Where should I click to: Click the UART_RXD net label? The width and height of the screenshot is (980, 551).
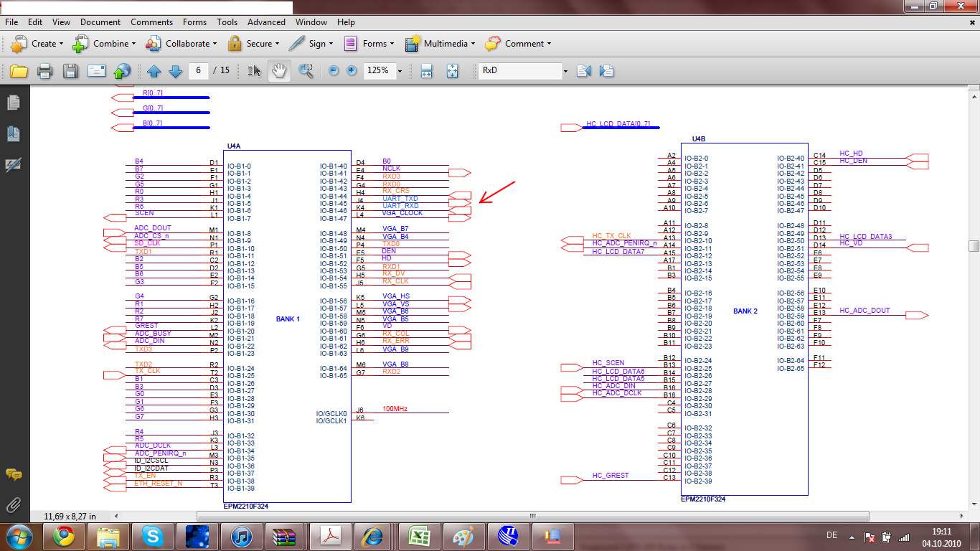(x=400, y=206)
